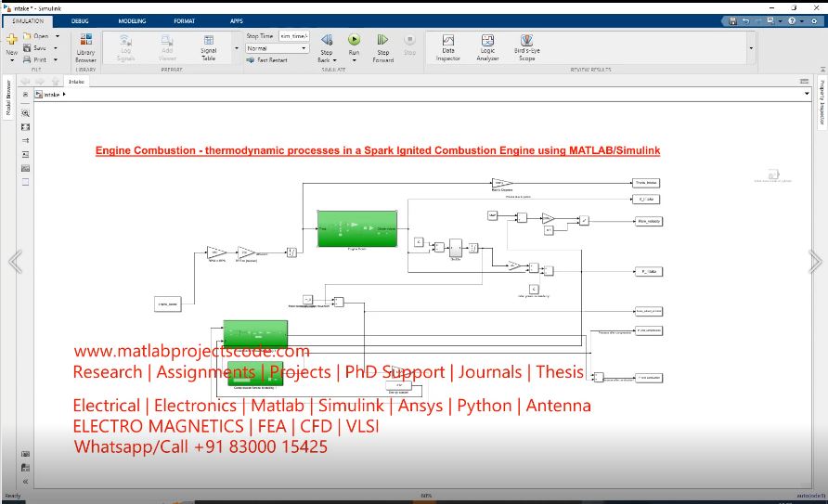Open the Data Inspector
The width and height of the screenshot is (828, 504).
[x=448, y=45]
